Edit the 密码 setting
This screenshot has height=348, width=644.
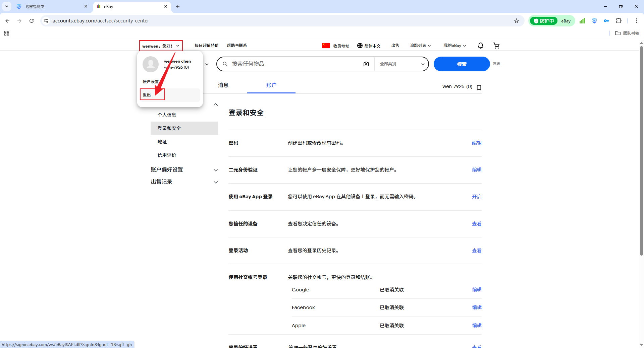(477, 143)
